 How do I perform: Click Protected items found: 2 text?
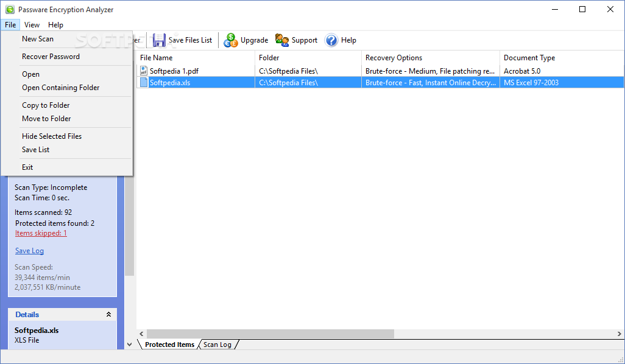point(55,223)
